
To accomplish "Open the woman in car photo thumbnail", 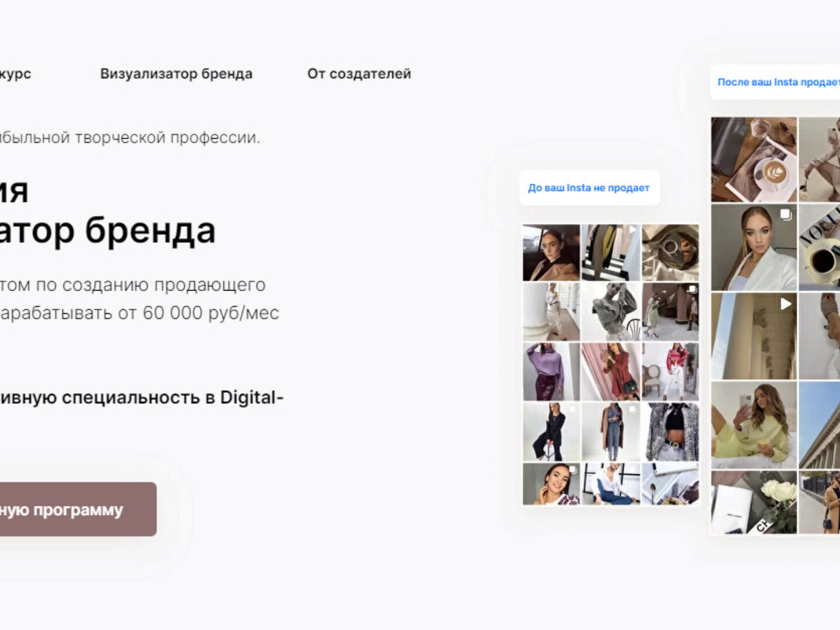I will coord(551,253).
